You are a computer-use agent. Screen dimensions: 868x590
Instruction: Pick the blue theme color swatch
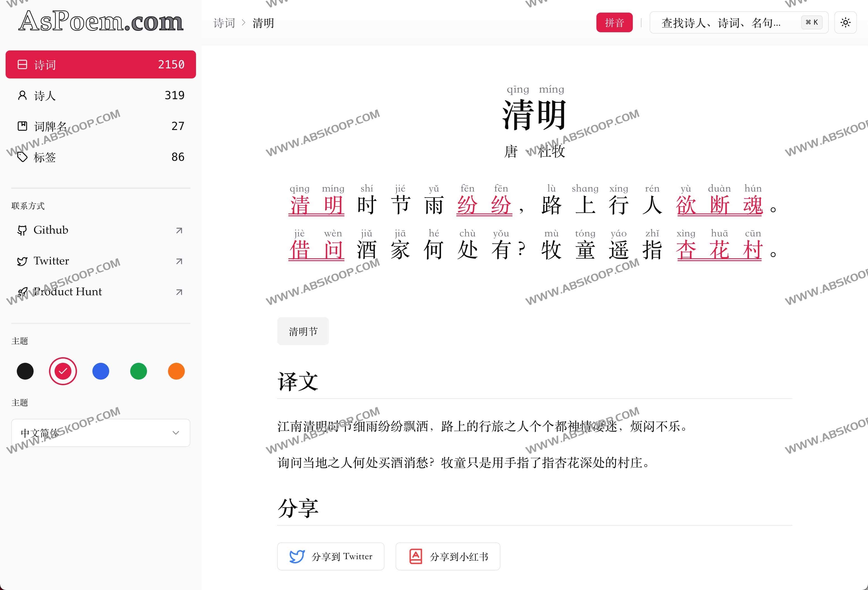(101, 371)
